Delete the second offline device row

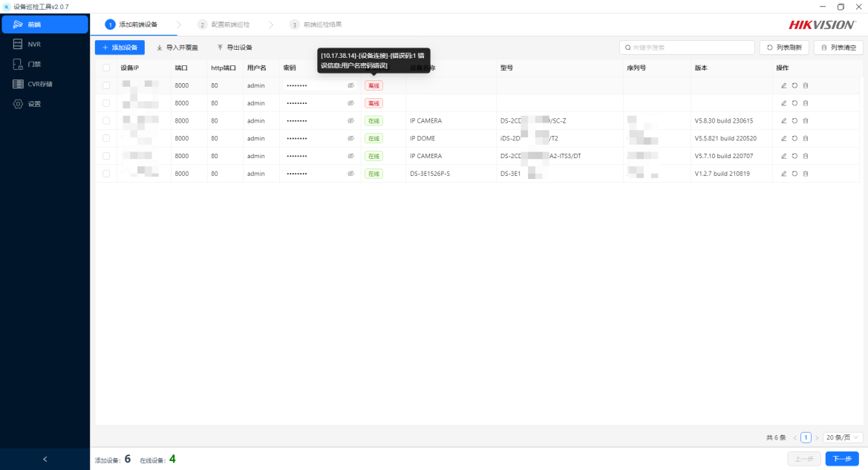click(x=806, y=103)
